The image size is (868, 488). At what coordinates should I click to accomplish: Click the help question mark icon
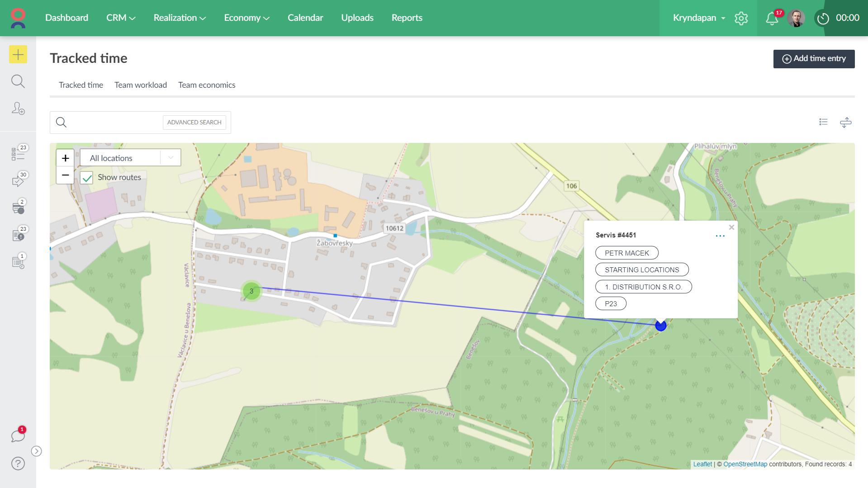(18, 463)
